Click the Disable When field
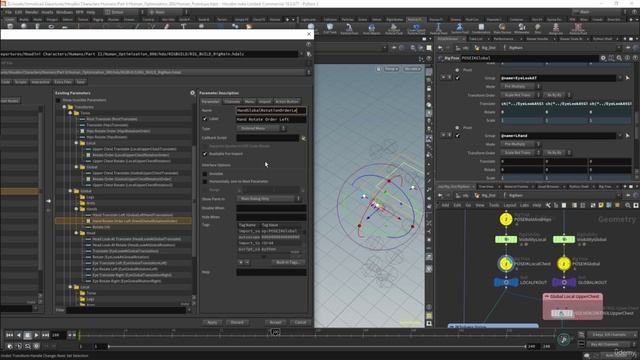The height and width of the screenshot is (360, 640). (x=271, y=208)
